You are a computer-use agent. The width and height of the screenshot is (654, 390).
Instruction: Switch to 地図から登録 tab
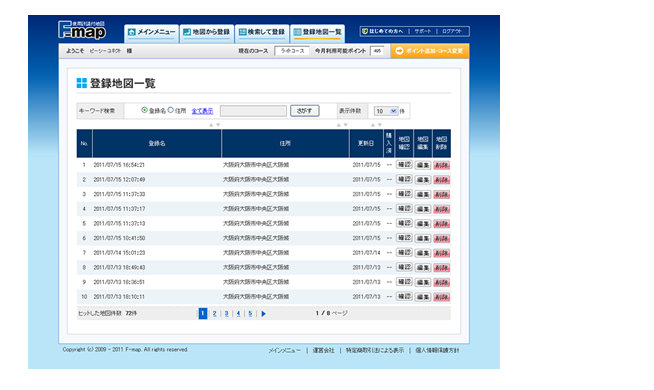[206, 33]
